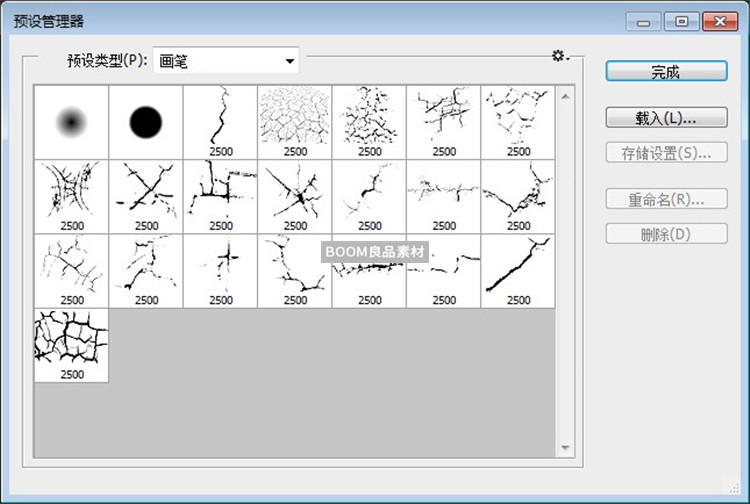Pick the cross-shaped crack brush in third row
Screen dimensions: 750x504
[220, 270]
